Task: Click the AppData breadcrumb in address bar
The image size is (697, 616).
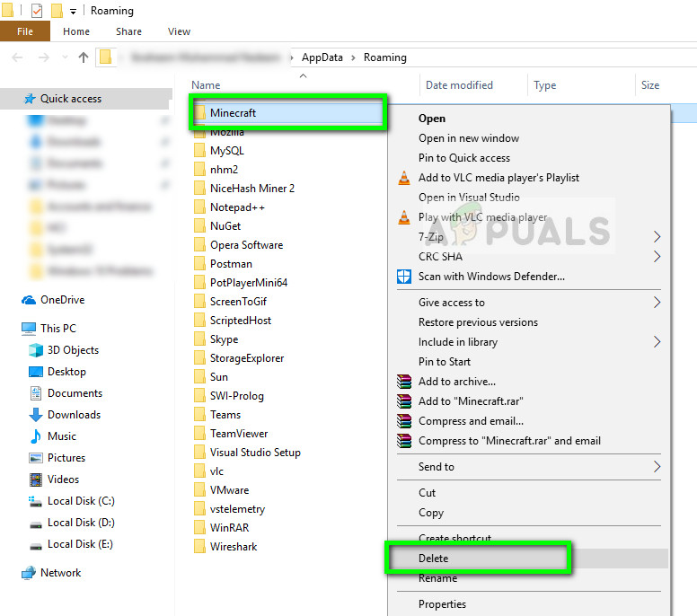Action: (x=322, y=57)
